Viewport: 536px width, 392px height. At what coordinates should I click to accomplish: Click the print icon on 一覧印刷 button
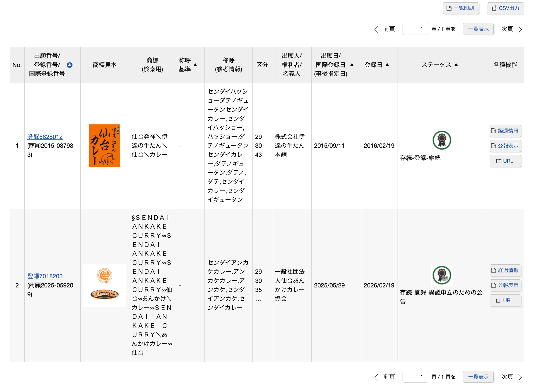point(449,8)
